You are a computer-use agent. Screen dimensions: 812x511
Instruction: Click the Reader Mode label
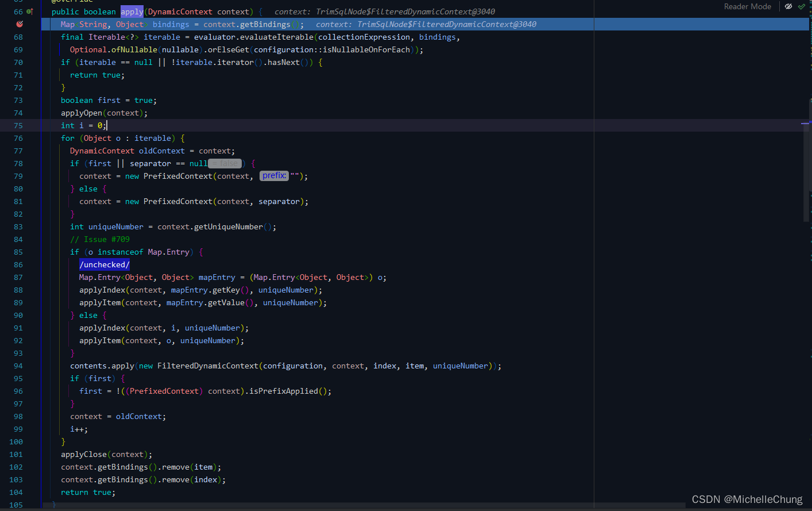[747, 6]
